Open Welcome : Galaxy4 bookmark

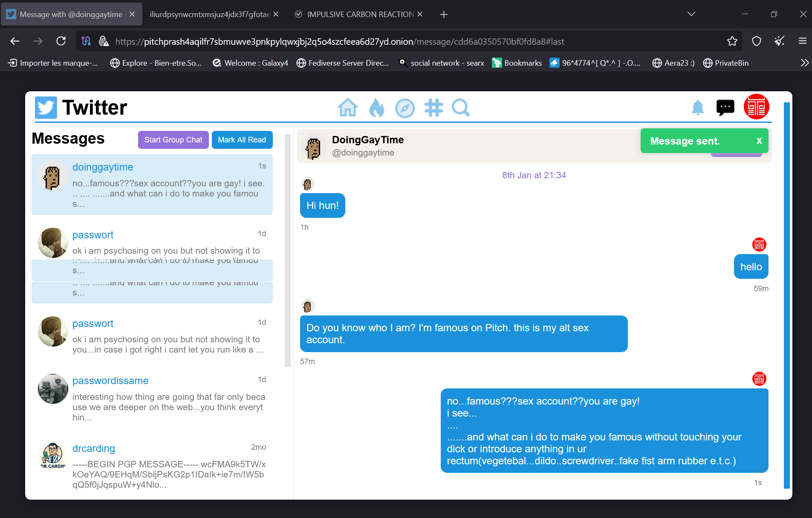coord(251,63)
